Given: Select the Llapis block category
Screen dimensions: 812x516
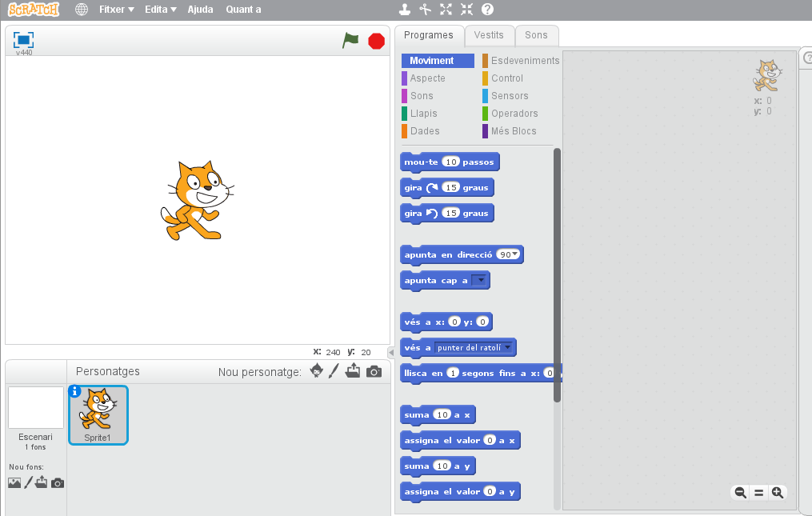Looking at the screenshot, I should [x=424, y=114].
